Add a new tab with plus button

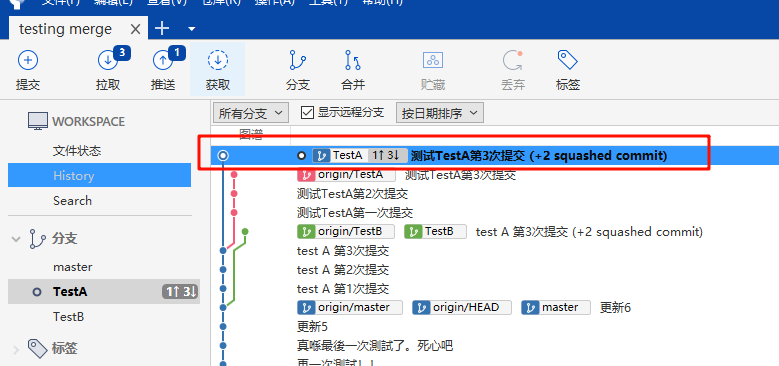pos(162,28)
